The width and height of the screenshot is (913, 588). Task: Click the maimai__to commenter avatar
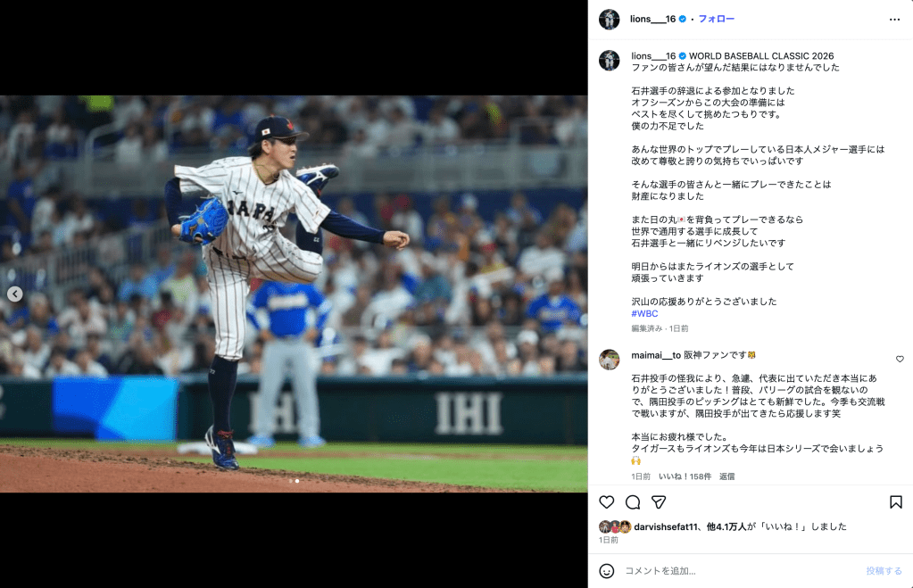click(609, 360)
